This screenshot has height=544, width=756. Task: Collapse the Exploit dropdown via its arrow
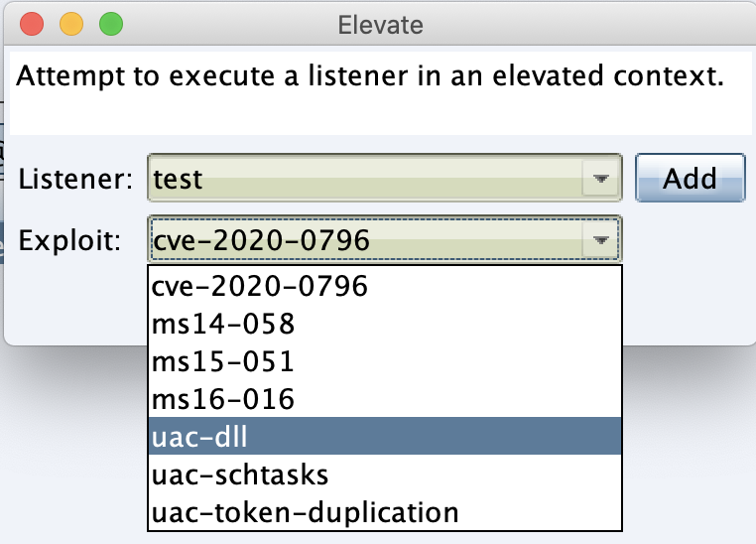pyautogui.click(x=600, y=239)
